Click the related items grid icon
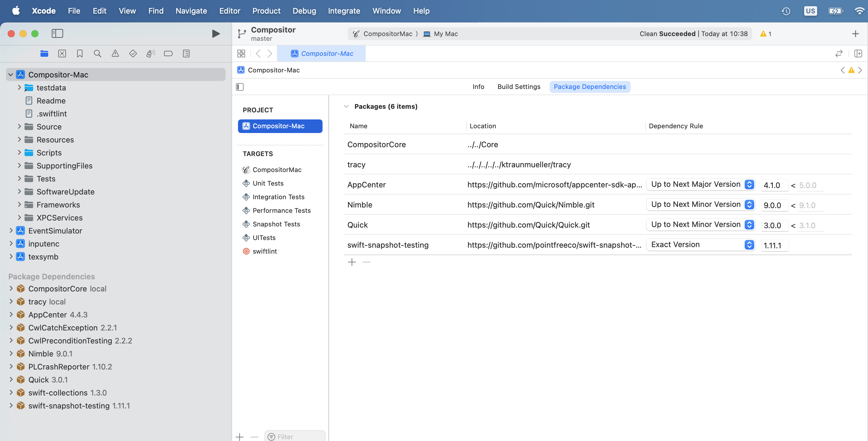Viewport: 868px width, 441px height. tap(241, 53)
